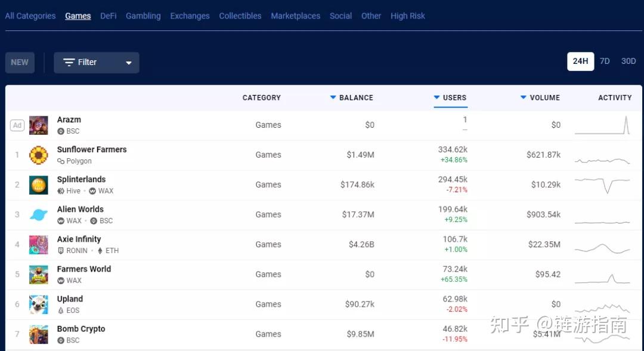
Task: Click the Hive chain icon under Splinterlands
Action: [x=61, y=191]
